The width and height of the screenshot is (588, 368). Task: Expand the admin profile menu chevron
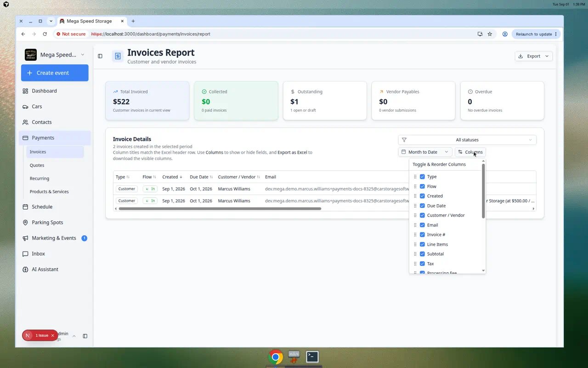click(x=74, y=336)
